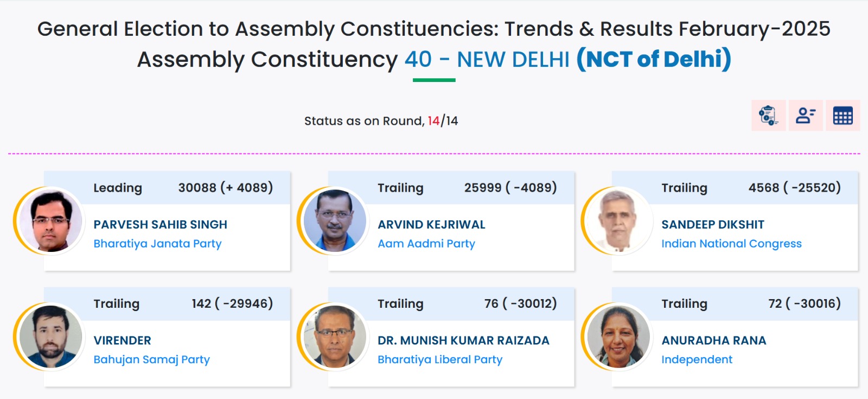Click the Bharatiya Janata Party label
The width and height of the screenshot is (868, 399).
coord(157,244)
